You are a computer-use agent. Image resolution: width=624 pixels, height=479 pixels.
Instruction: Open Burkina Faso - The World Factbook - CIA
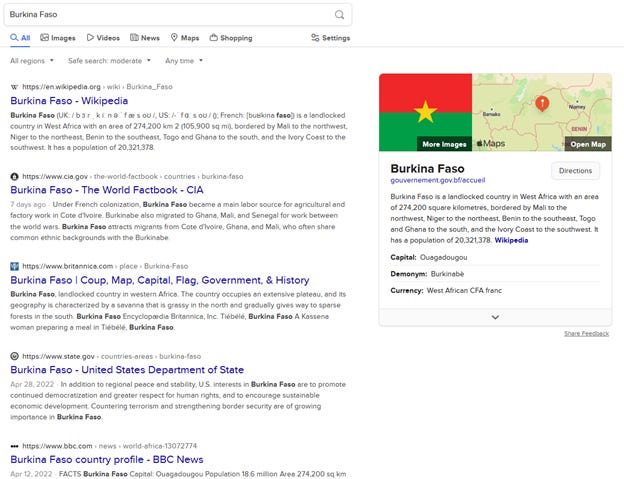point(107,190)
